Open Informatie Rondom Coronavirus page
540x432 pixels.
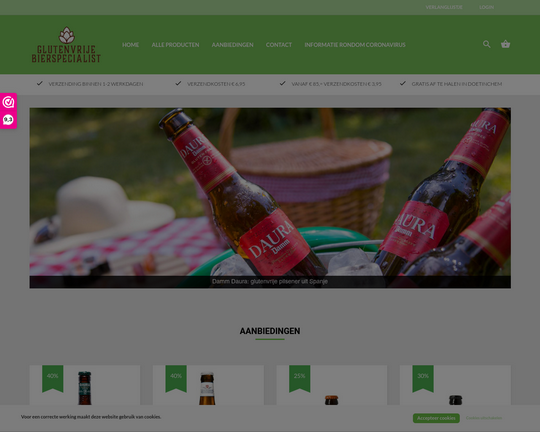pyautogui.click(x=355, y=45)
